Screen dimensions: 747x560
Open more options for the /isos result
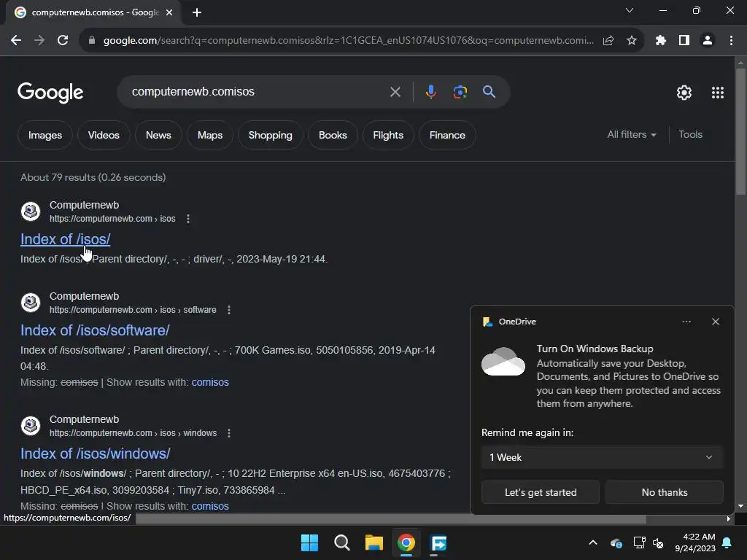point(188,219)
